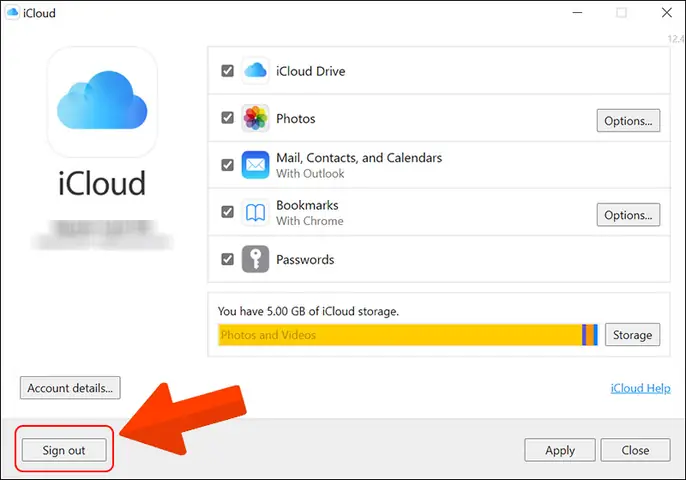This screenshot has height=480, width=686.
Task: Click the iCloud title bar app icon
Action: pos(12,12)
